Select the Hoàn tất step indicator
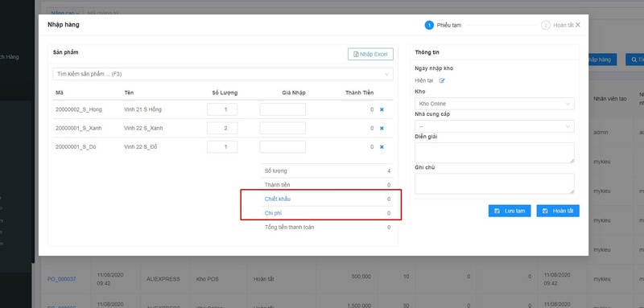Screen dimensions: 644x308 coord(557,26)
